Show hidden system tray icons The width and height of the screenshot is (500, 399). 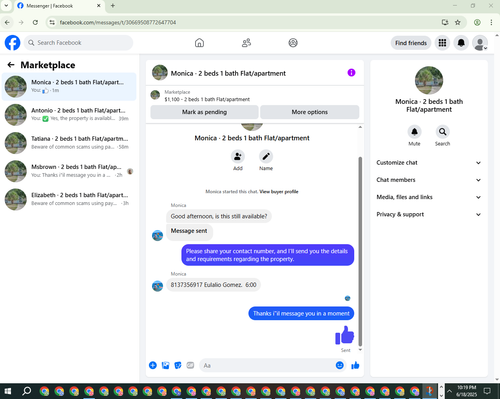pos(449,391)
